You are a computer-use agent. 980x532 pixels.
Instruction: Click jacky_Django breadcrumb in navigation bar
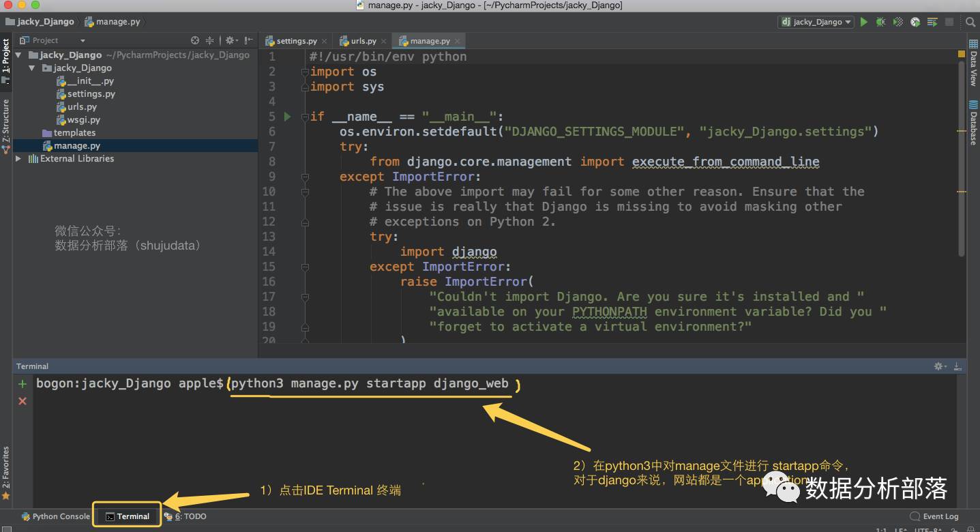pyautogui.click(x=40, y=22)
